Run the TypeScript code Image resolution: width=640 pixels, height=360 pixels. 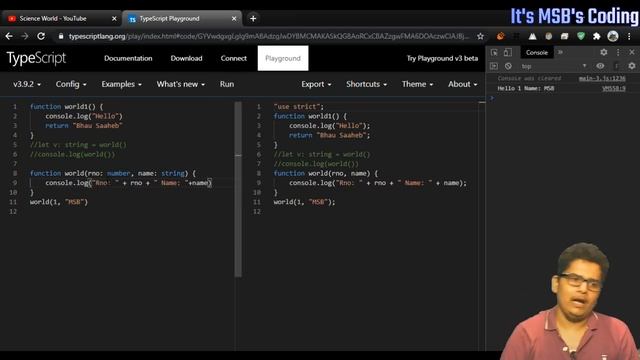pyautogui.click(x=227, y=84)
